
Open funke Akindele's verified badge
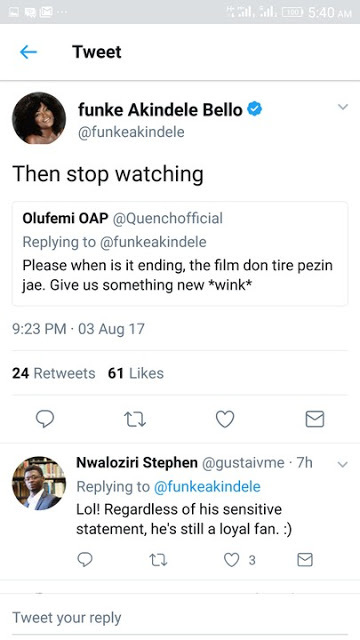click(x=255, y=109)
